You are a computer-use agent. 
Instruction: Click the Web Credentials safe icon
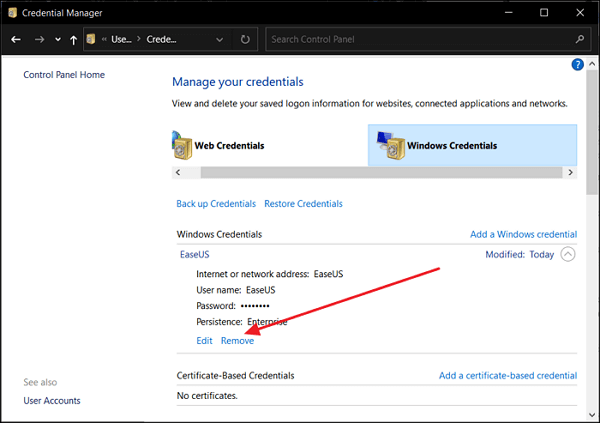181,145
